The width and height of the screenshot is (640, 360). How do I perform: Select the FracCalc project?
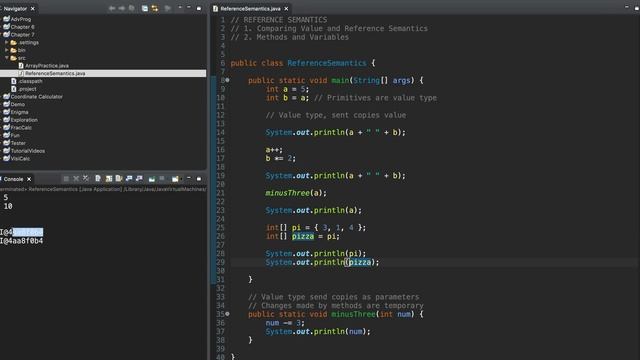[21, 128]
